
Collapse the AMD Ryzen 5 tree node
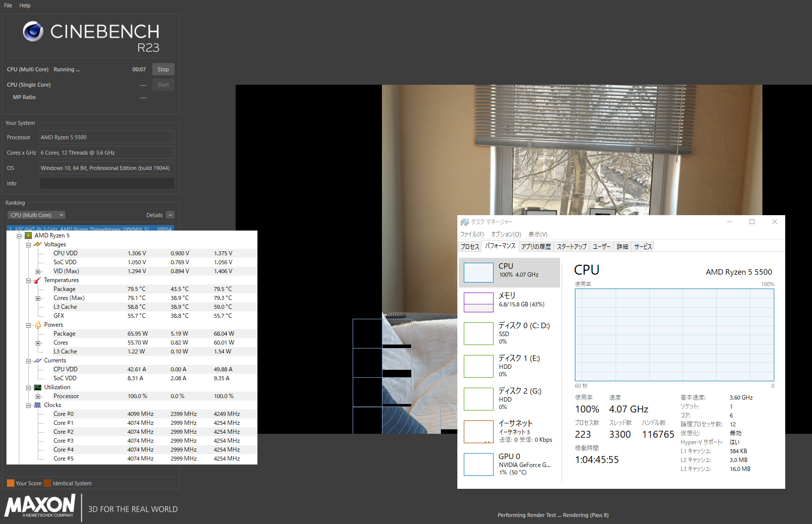(19, 236)
